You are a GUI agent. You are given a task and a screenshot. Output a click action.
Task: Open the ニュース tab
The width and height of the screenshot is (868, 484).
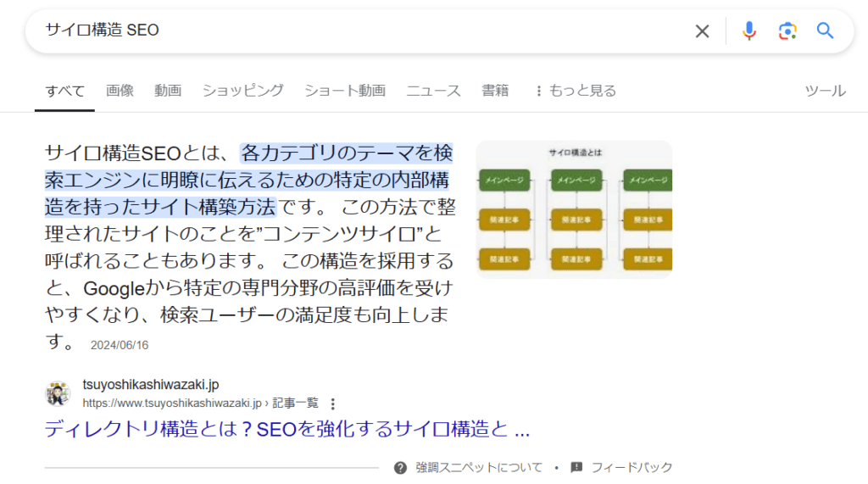click(433, 91)
